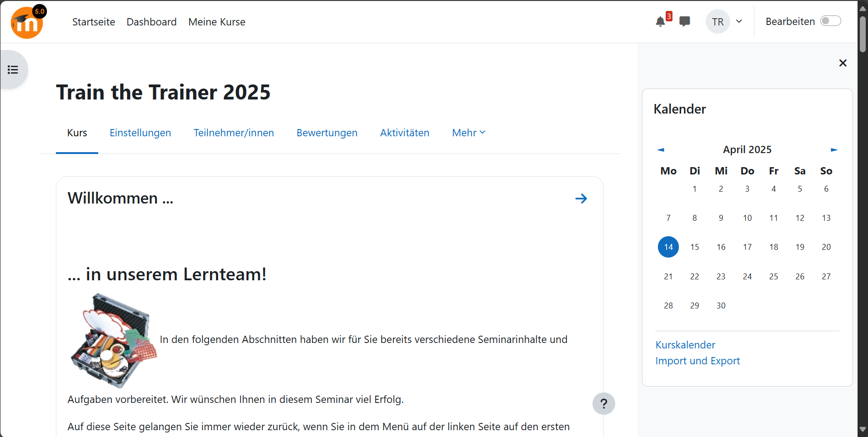
Task: Expand the Mehr dropdown
Action: (469, 133)
